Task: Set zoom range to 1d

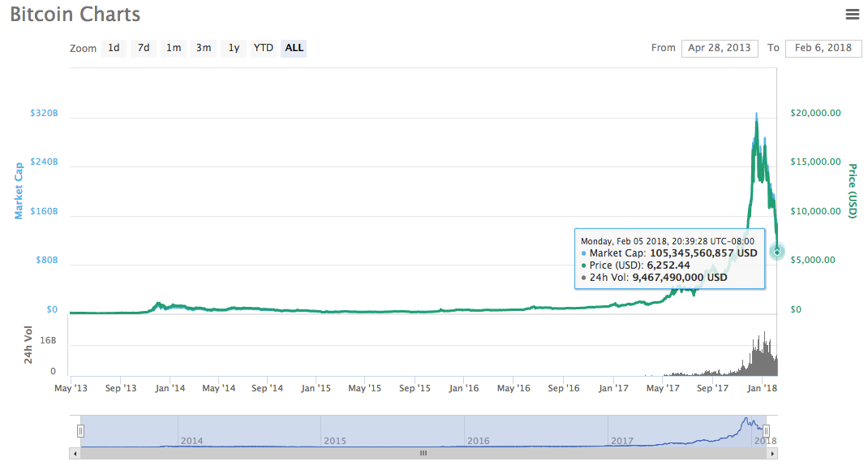Action: tap(114, 48)
